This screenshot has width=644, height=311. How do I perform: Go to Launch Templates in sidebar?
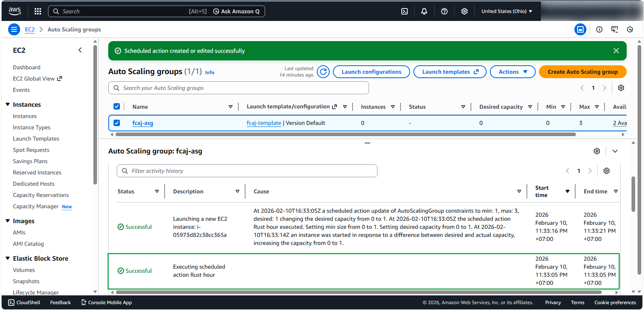[x=36, y=139]
